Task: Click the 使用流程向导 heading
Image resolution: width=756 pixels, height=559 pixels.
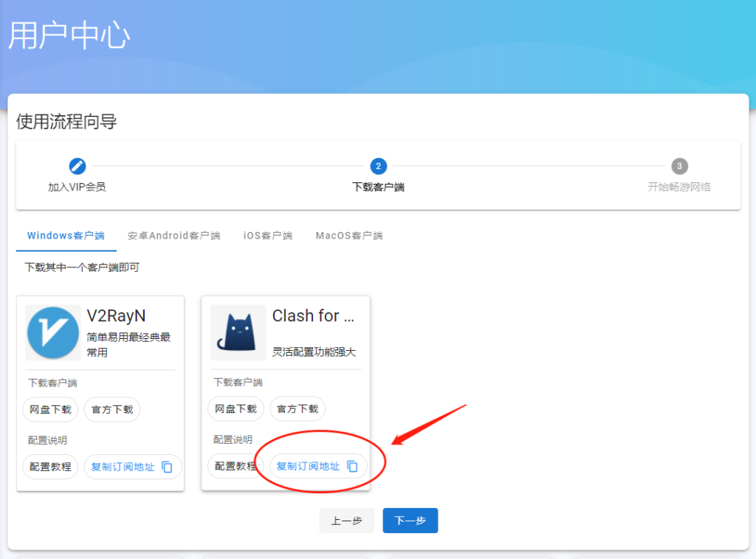Action: click(x=66, y=122)
